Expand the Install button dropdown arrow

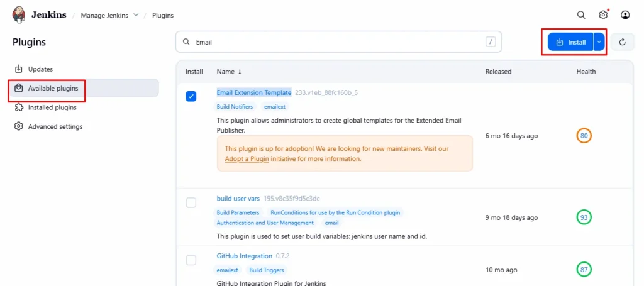coord(599,42)
